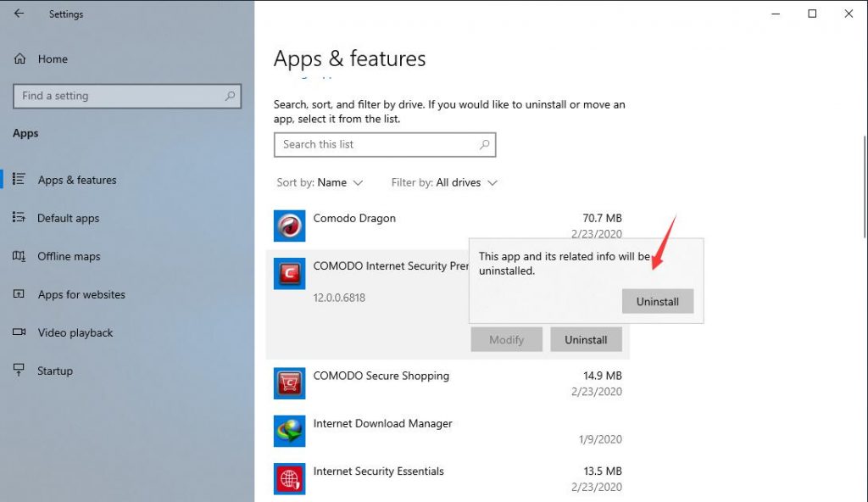Click the Uninstall button beside Modify

(587, 340)
